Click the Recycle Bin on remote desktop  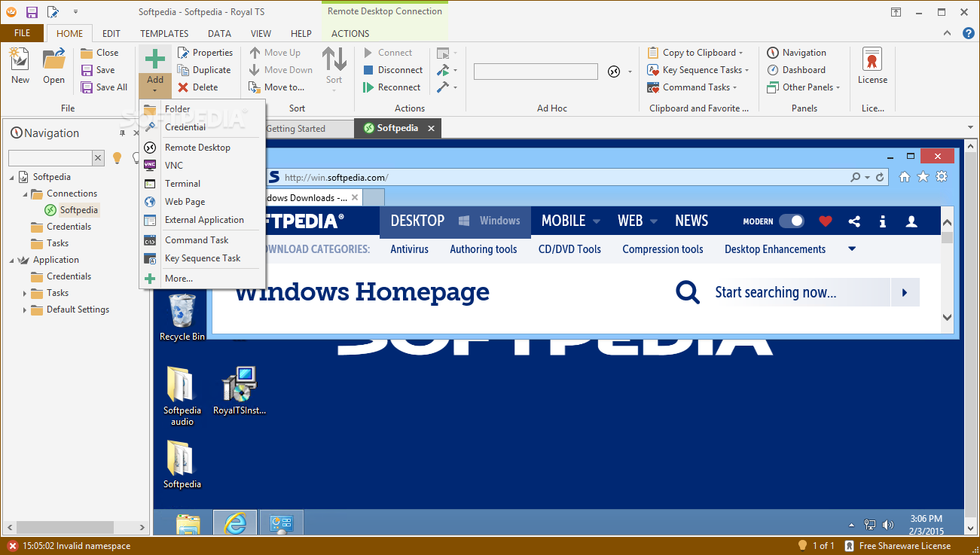click(182, 317)
